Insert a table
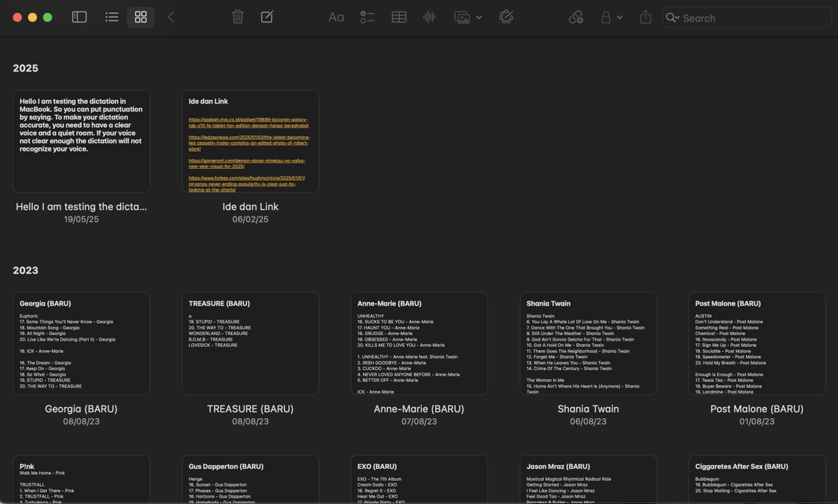 399,17
